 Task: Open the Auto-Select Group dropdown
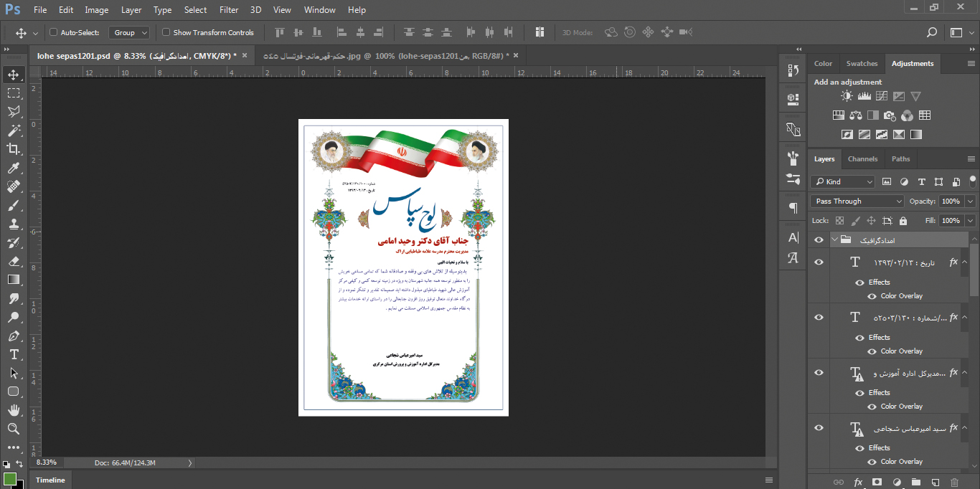129,32
